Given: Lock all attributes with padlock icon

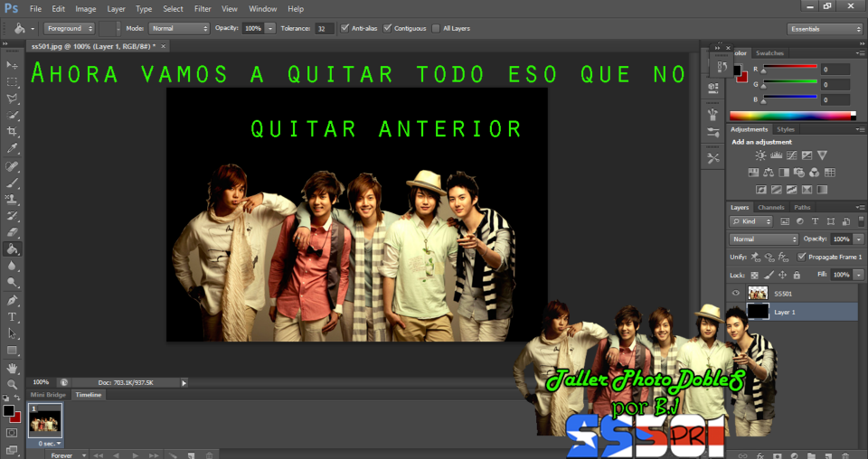Looking at the screenshot, I should pyautogui.click(x=797, y=275).
